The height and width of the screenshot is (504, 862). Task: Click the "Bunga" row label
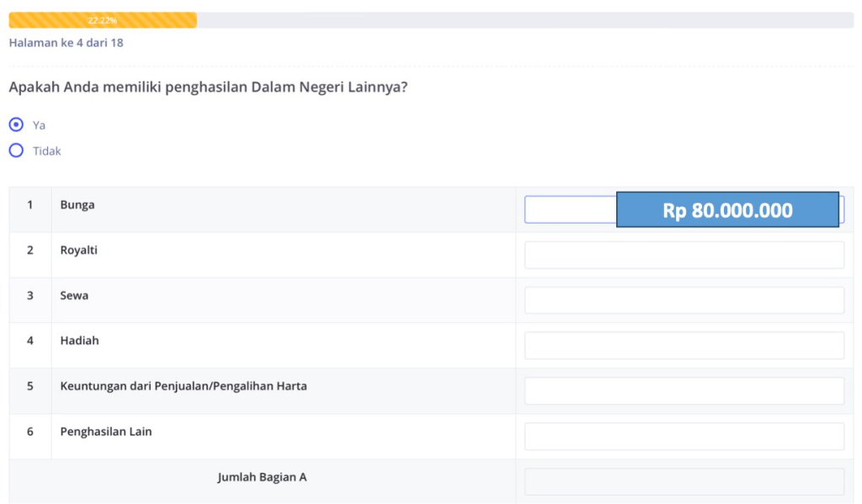(x=77, y=205)
